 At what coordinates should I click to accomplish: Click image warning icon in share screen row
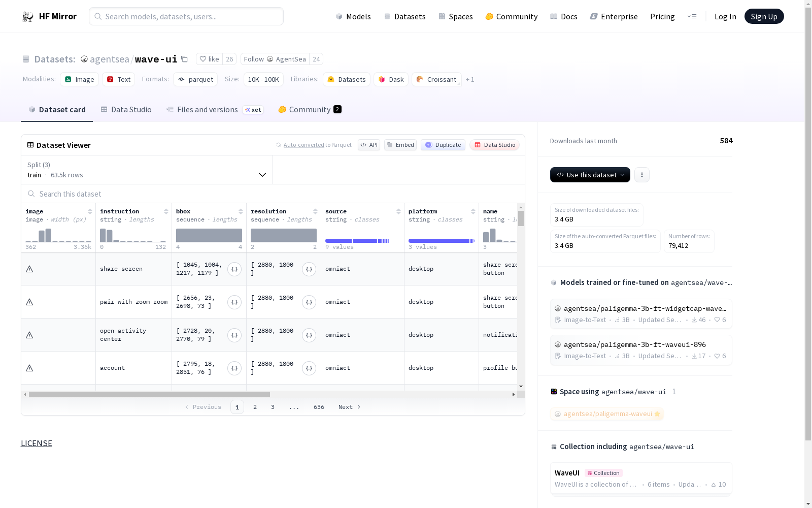[29, 269]
